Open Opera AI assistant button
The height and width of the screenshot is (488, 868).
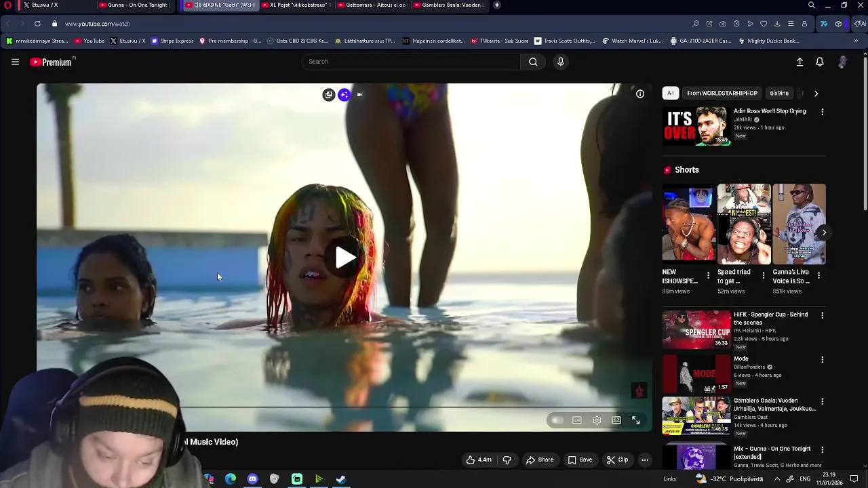pyautogui.click(x=859, y=24)
